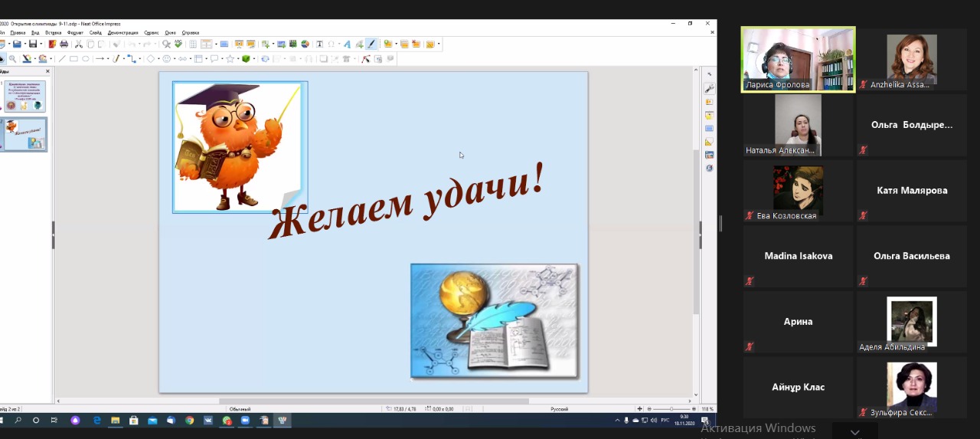This screenshot has width=980, height=439.
Task: Open the sidebar Properties wrench icon
Action: pyautogui.click(x=709, y=89)
